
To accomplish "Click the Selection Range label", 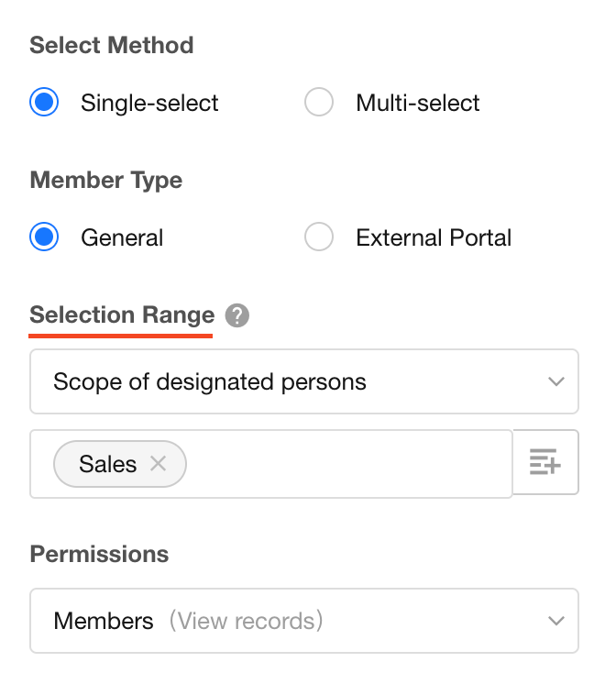I will (x=122, y=314).
